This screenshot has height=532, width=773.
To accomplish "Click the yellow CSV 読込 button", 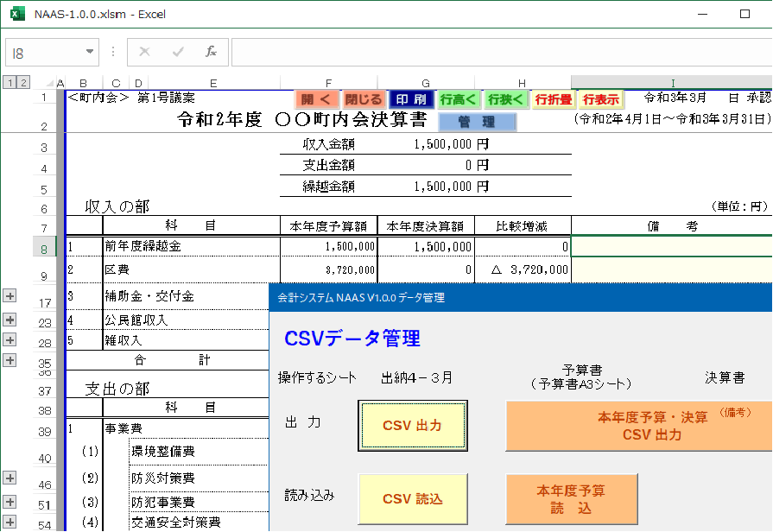I will 413,499.
